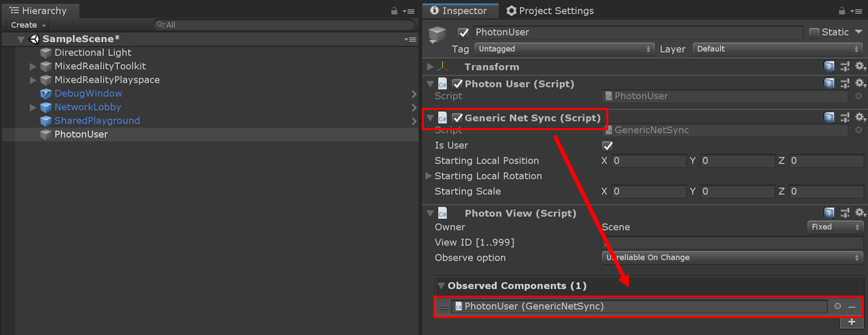Viewport: 868px width, 335px height.
Task: Expand Starting Local Rotation foldout
Action: click(x=429, y=176)
